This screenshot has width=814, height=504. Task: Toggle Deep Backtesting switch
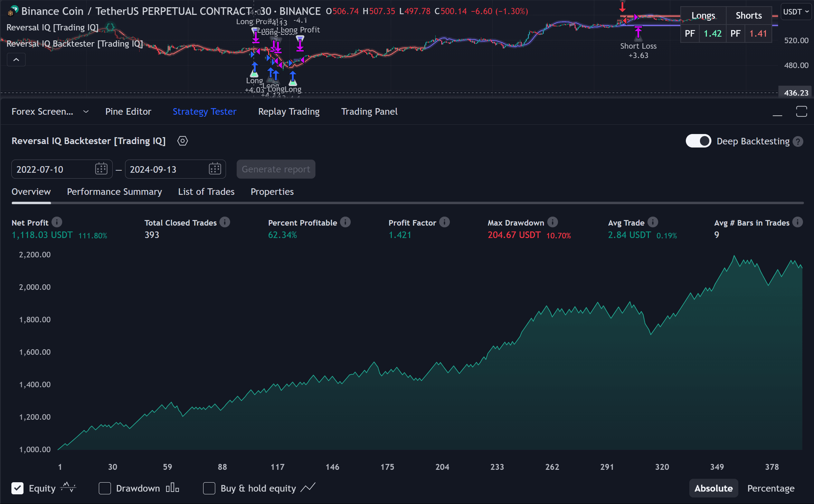click(698, 141)
